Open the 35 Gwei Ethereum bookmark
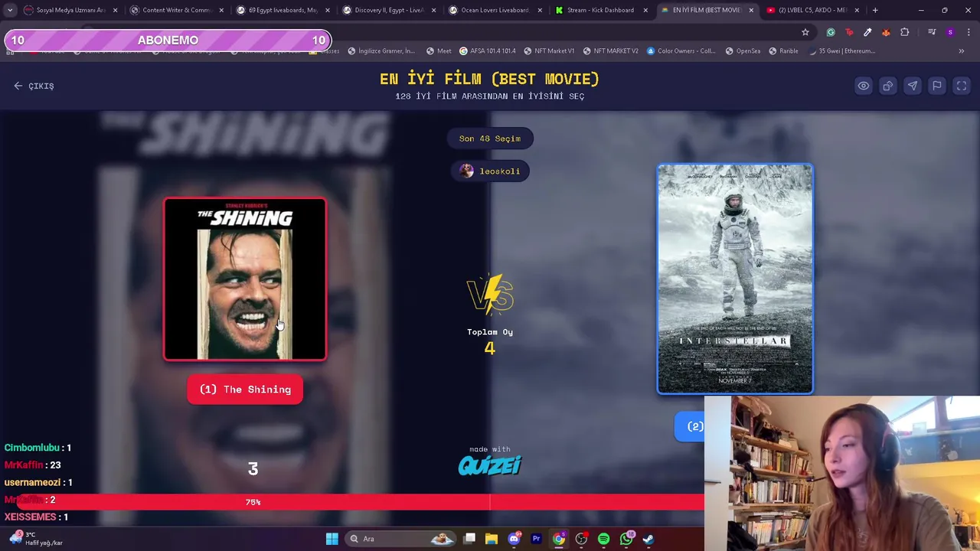The height and width of the screenshot is (551, 980). tap(841, 51)
